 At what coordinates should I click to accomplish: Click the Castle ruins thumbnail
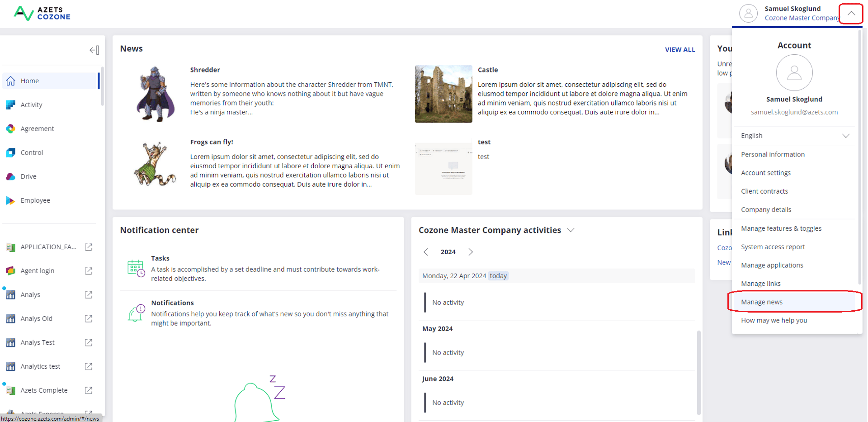pos(443,94)
